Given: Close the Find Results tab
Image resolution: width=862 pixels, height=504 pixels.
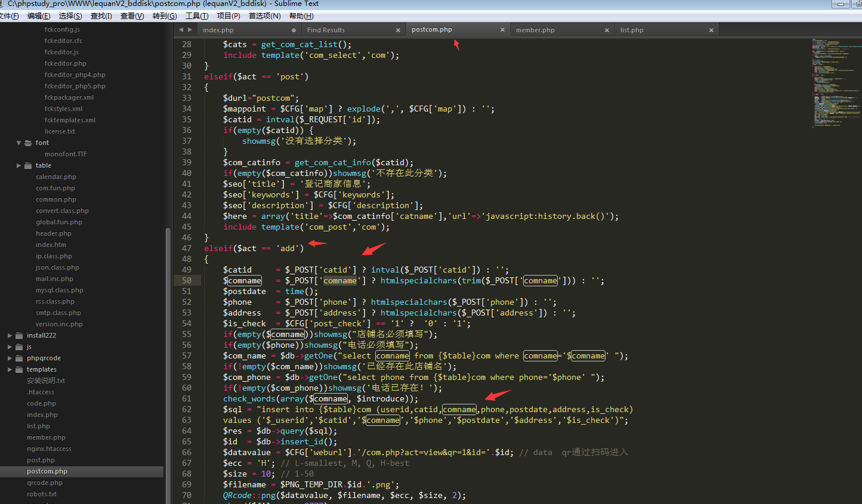Looking at the screenshot, I should point(398,30).
